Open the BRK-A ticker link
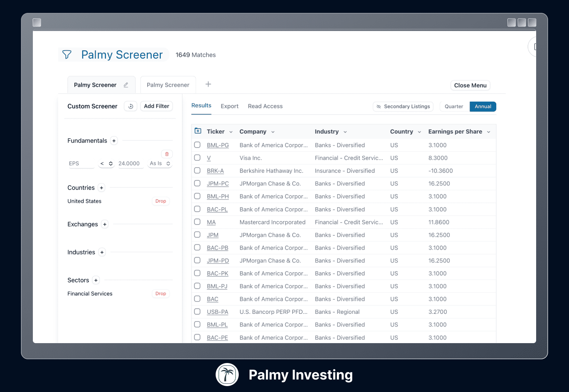Viewport: 569px width, 392px height. (215, 171)
